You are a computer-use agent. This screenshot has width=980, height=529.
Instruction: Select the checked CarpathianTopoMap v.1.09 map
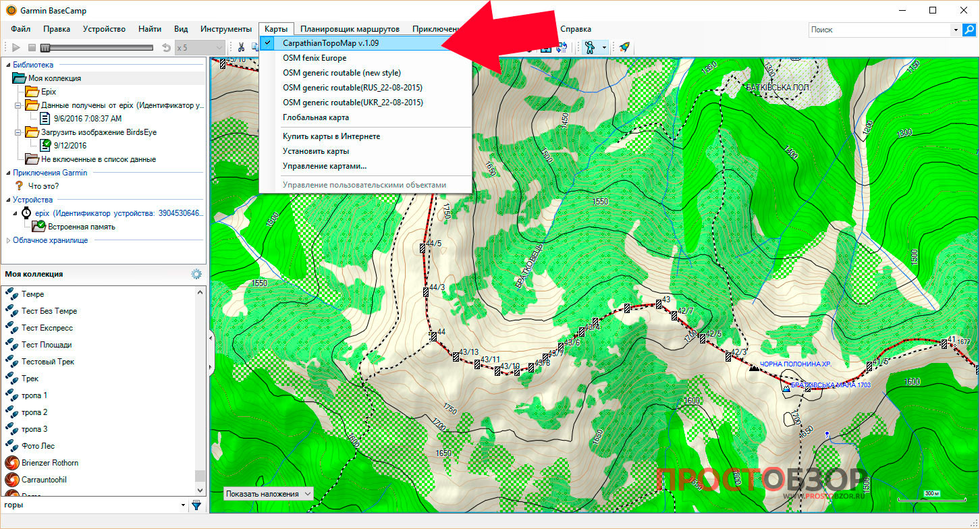point(330,43)
